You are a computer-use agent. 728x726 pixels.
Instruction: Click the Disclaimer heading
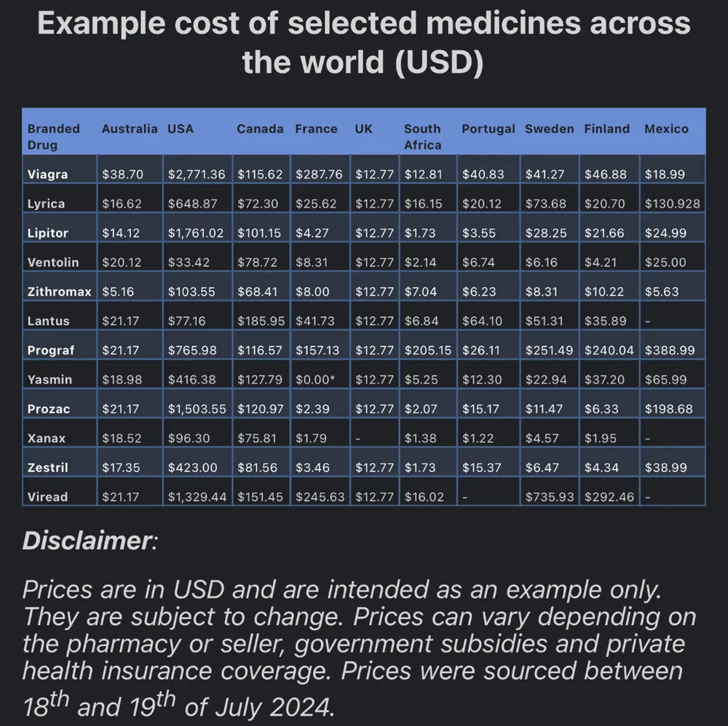(x=90, y=540)
